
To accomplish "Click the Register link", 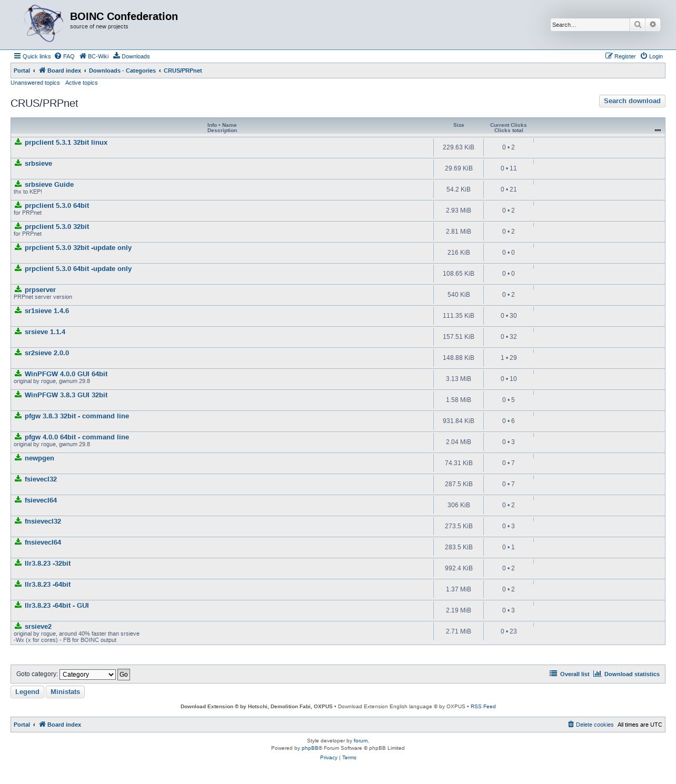I will point(621,56).
